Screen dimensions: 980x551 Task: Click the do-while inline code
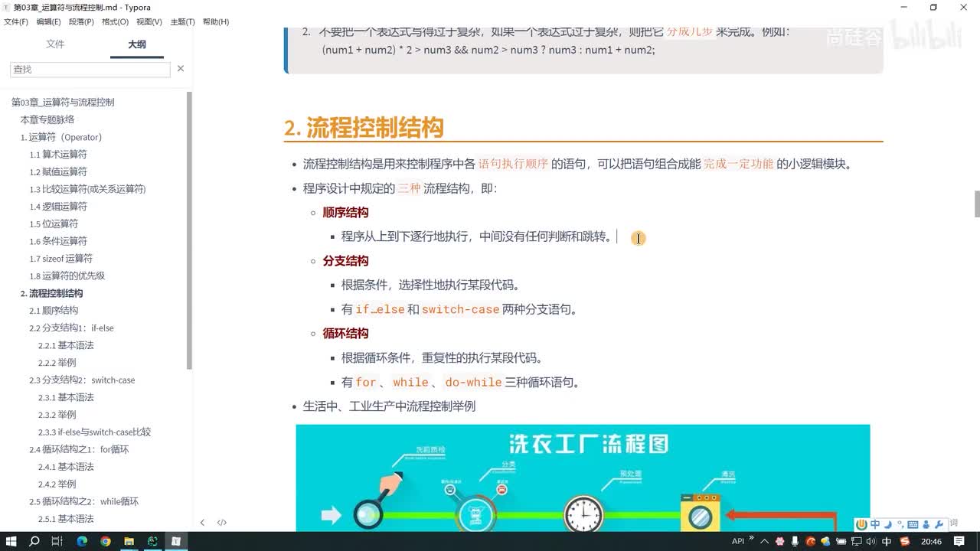pos(473,382)
